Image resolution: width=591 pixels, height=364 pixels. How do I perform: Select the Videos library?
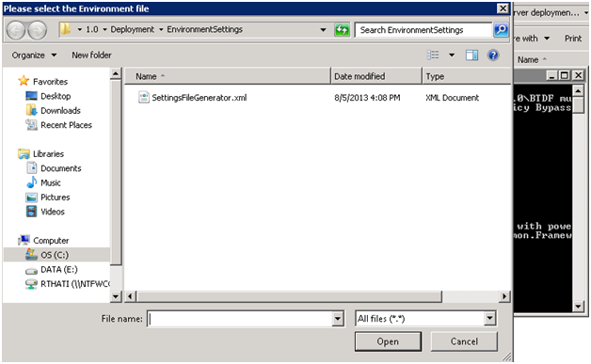[53, 212]
